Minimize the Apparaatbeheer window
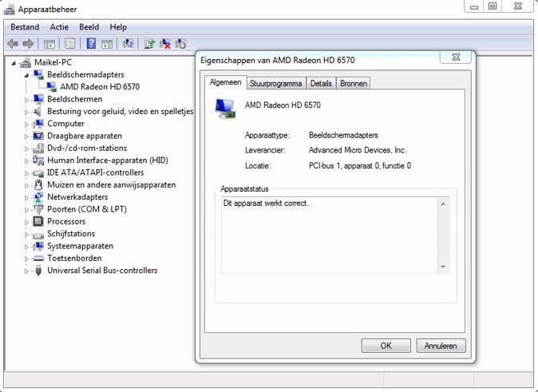Viewport: 538px width, 392px height. [x=474, y=6]
